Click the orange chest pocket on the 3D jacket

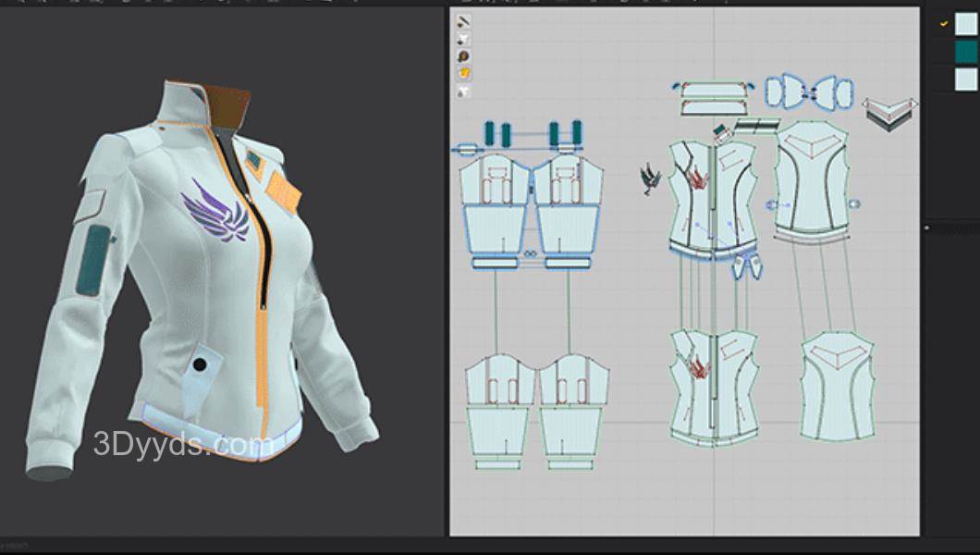[284, 191]
